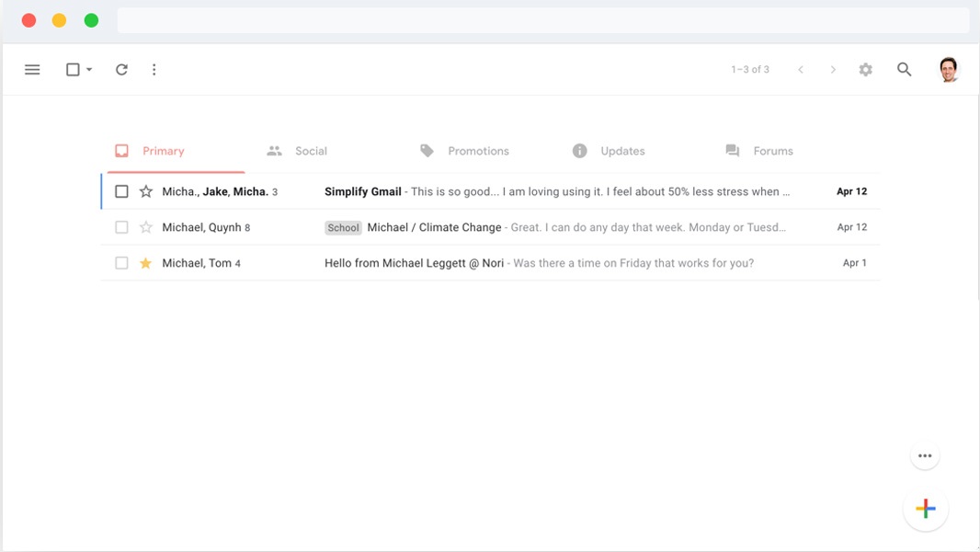The width and height of the screenshot is (980, 552).
Task: Tick the checkbox for Michael, Tom email
Action: (121, 263)
